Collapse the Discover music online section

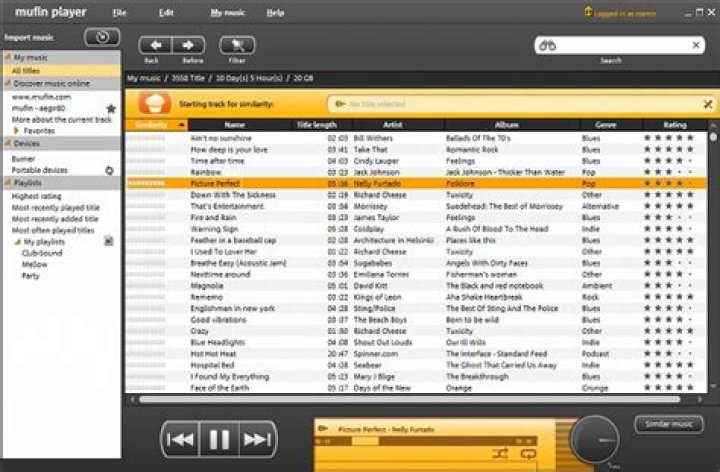tap(8, 83)
